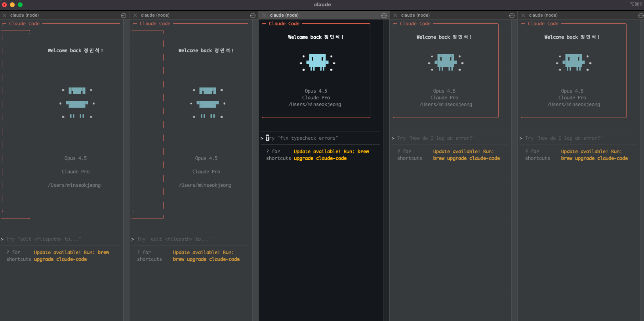The image size is (644, 321).
Task: Click '? for shortcuts' hint in rightmost pane
Action: [537, 155]
